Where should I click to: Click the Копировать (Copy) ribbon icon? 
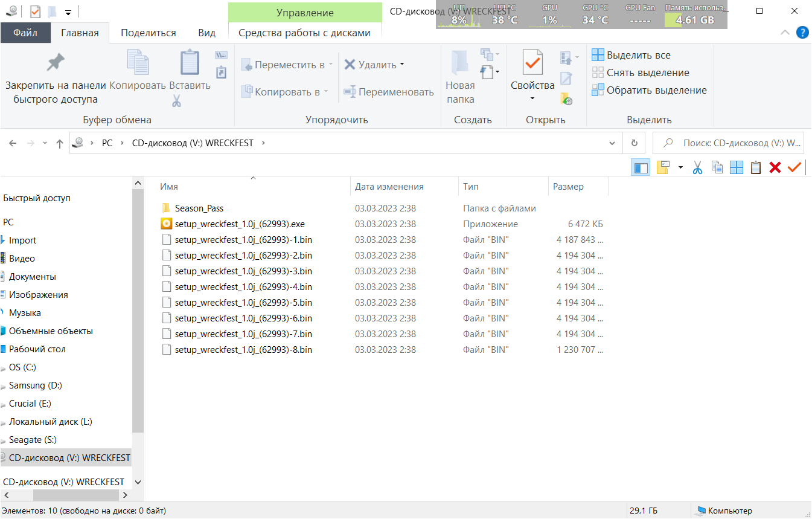pyautogui.click(x=138, y=62)
